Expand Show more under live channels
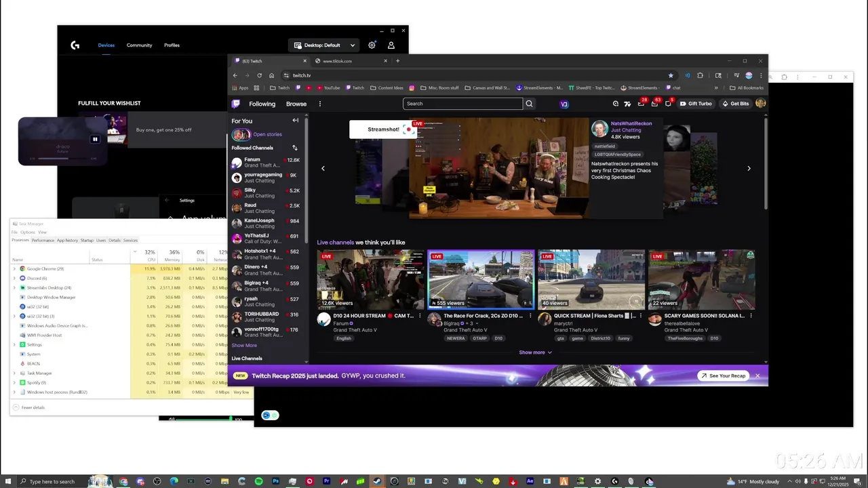This screenshot has width=868, height=488. click(535, 352)
